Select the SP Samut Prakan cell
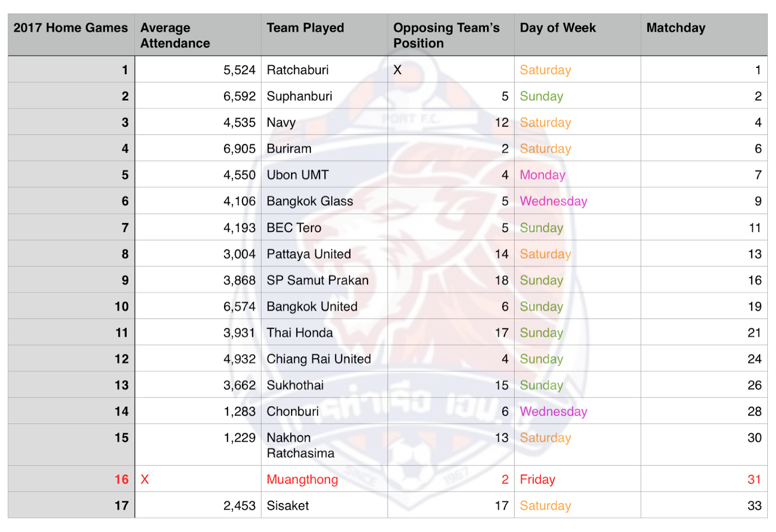776x532 pixels. click(x=324, y=280)
